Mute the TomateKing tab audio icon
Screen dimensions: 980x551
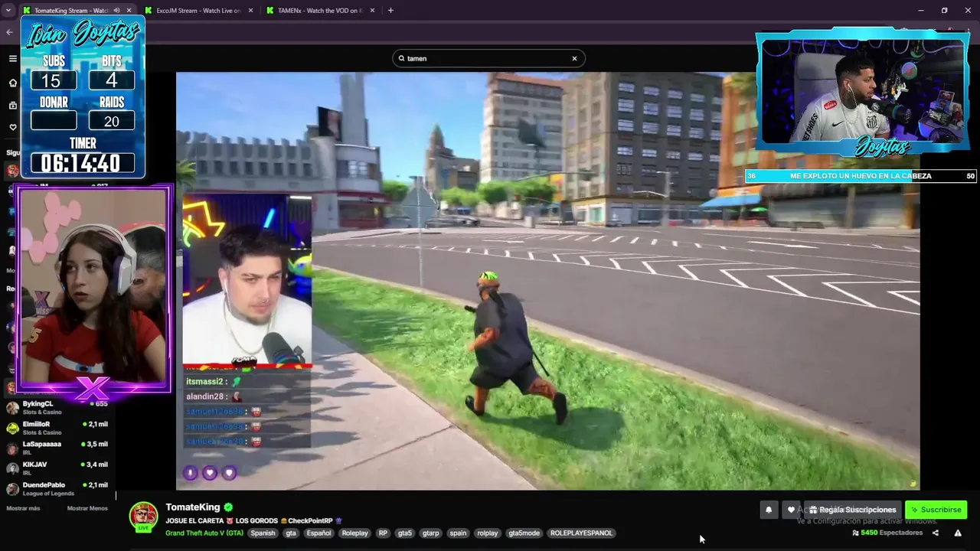click(x=116, y=11)
